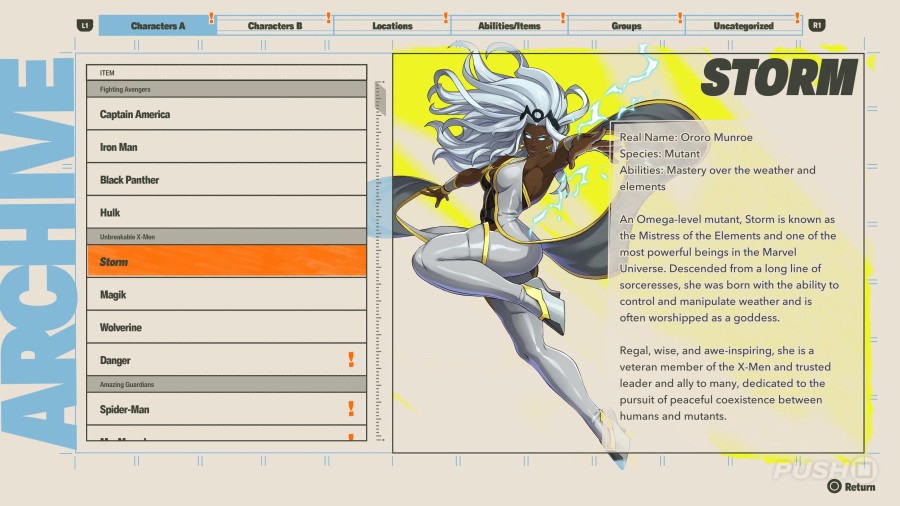Click the STORM title heading
900x506 pixels.
point(779,77)
